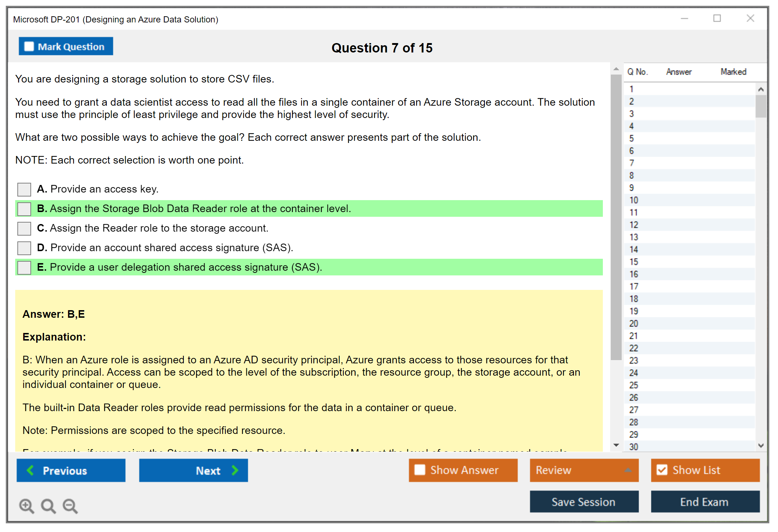Select question 20 in the question list

pyautogui.click(x=634, y=323)
